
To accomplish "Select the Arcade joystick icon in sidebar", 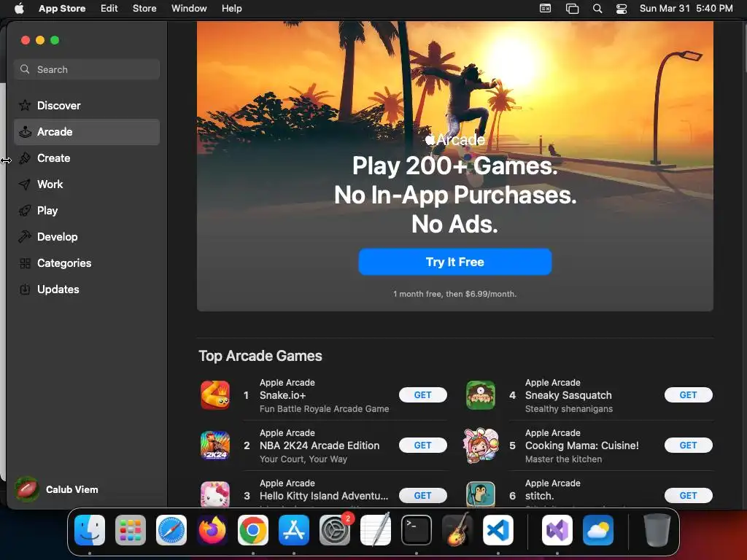I will [25, 132].
